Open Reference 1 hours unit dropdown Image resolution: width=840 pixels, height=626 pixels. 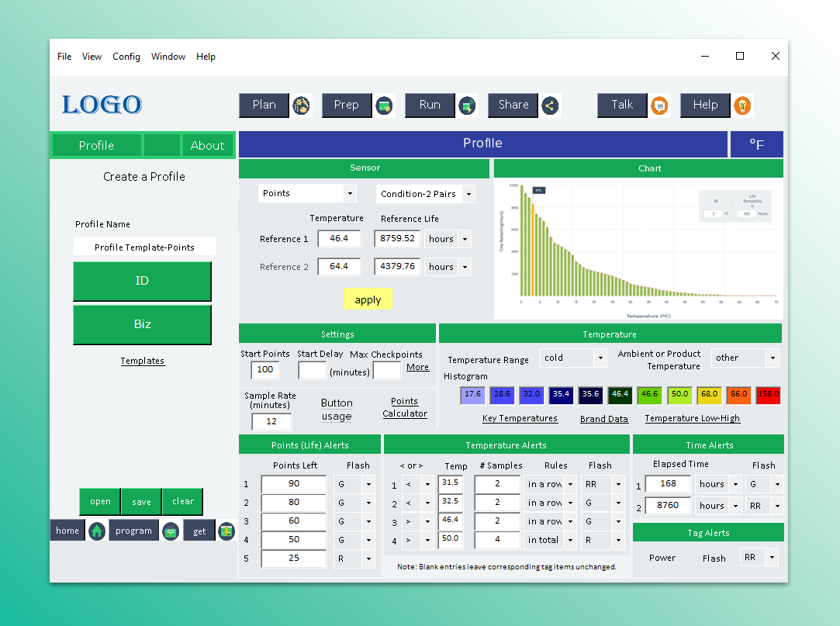(448, 239)
